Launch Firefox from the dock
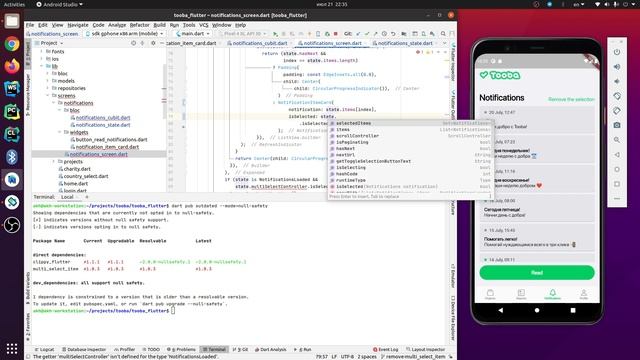The width and height of the screenshot is (640, 360). coord(12,66)
